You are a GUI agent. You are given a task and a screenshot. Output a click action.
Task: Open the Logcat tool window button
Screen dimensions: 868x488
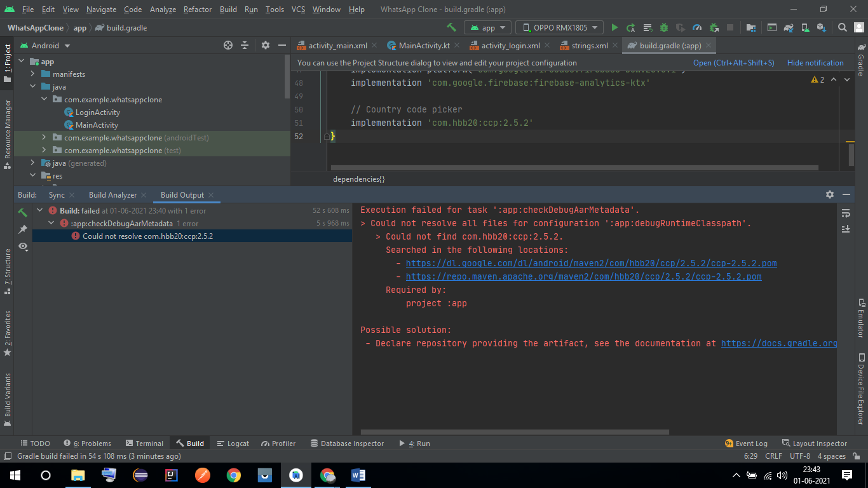[x=233, y=444]
